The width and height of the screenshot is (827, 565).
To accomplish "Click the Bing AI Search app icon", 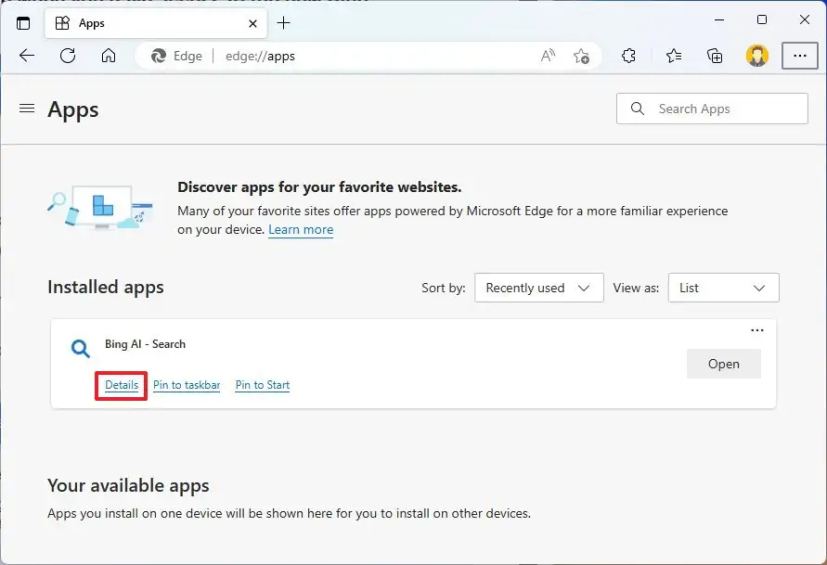I will coord(80,349).
